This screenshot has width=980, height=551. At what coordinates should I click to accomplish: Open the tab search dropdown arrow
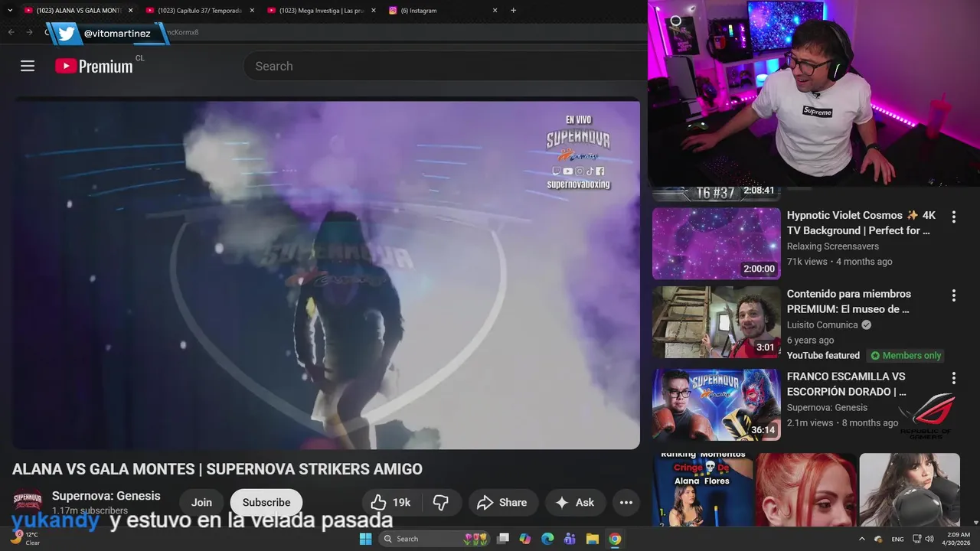pos(10,11)
